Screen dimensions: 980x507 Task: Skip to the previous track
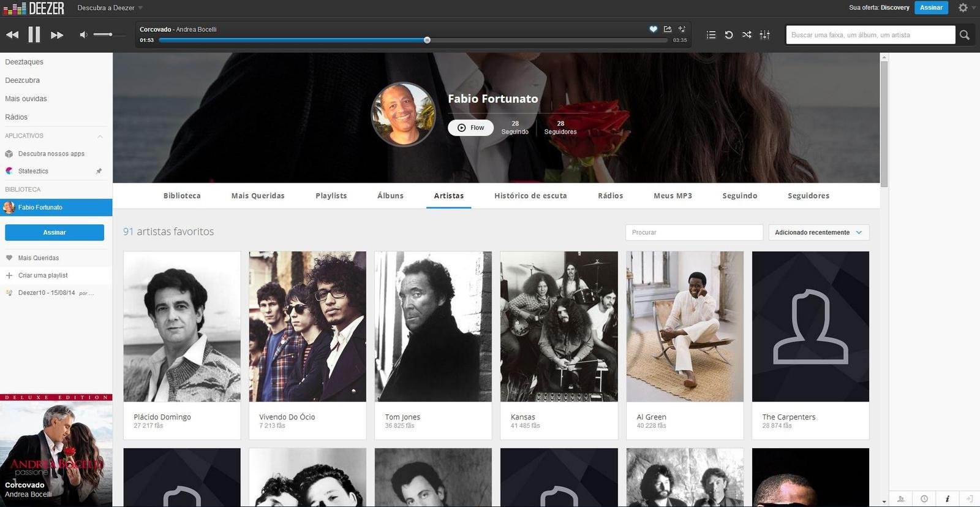[12, 35]
